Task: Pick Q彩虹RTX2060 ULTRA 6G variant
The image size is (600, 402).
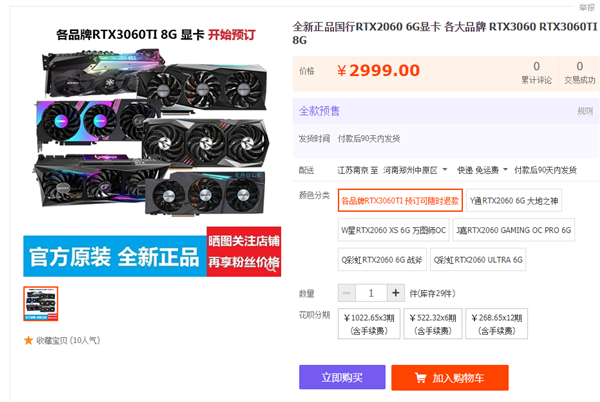Action: pyautogui.click(x=478, y=260)
